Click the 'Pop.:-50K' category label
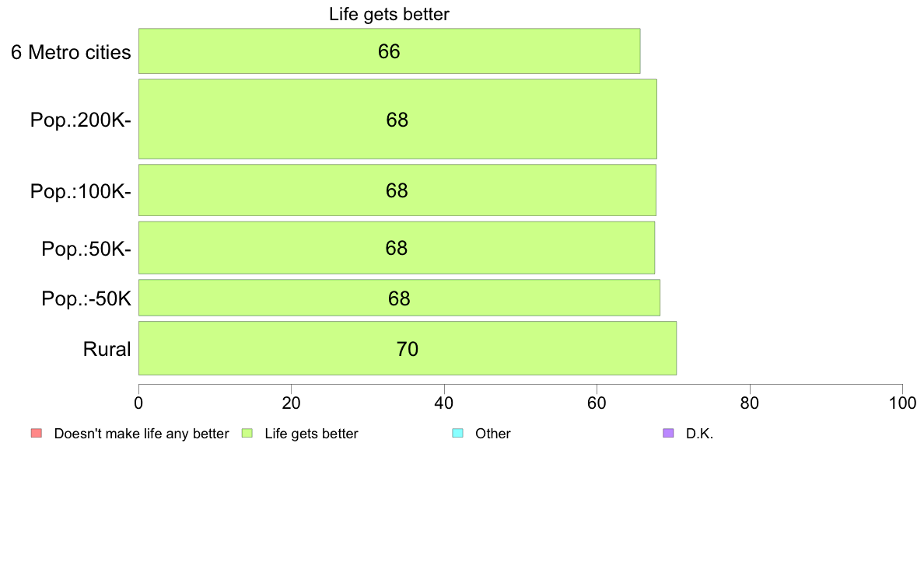 pos(86,298)
